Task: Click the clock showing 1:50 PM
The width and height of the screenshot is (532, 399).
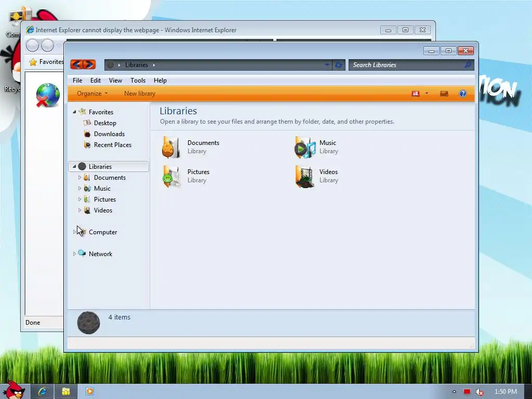Action: click(x=506, y=392)
